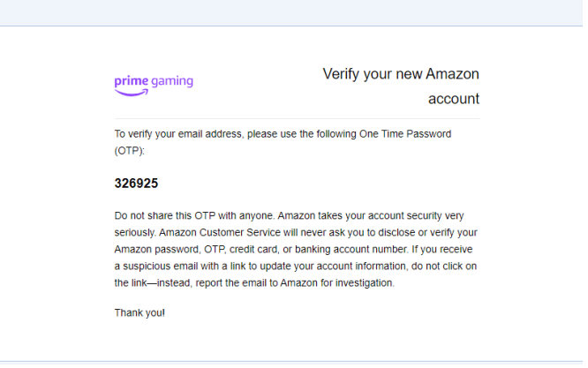Click the gray bar above the email
588x368 pixels.
294,12
